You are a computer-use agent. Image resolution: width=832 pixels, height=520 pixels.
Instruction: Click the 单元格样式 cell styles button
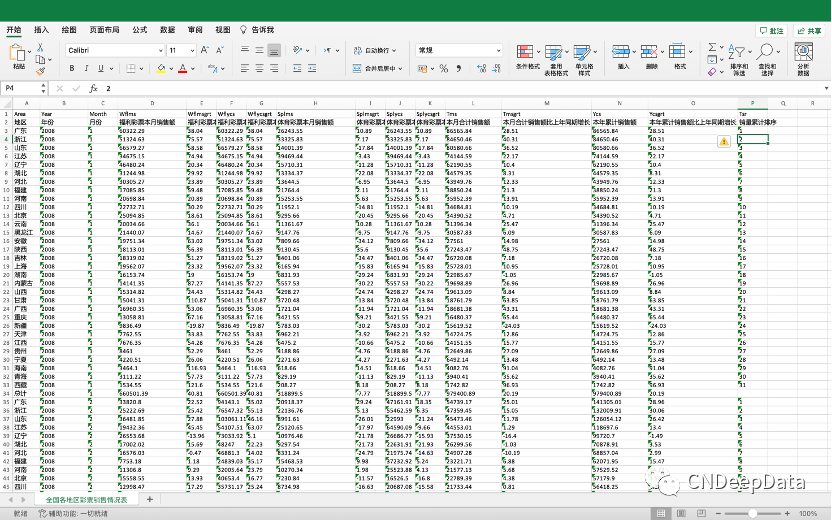point(584,58)
